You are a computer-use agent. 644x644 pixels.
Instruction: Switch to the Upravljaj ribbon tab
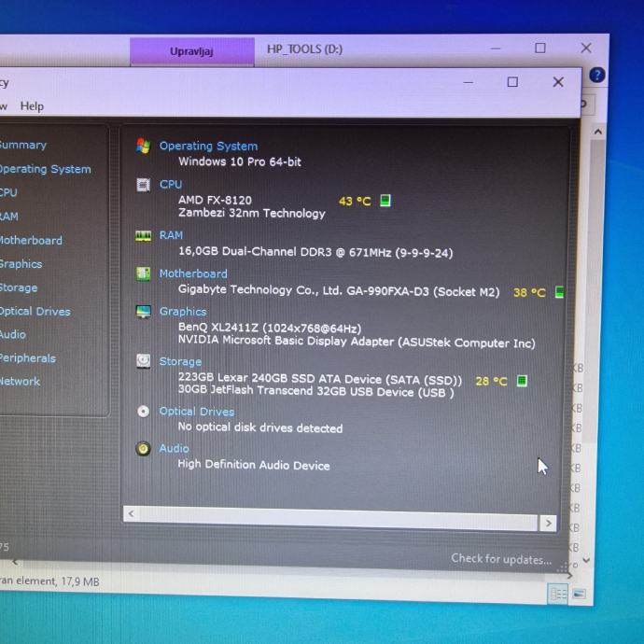point(191,51)
